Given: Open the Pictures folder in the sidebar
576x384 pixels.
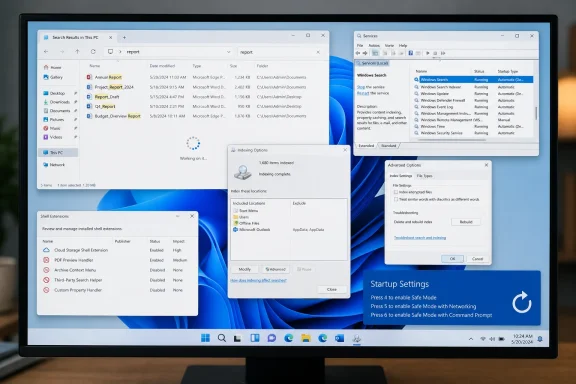Looking at the screenshot, I should (54, 119).
